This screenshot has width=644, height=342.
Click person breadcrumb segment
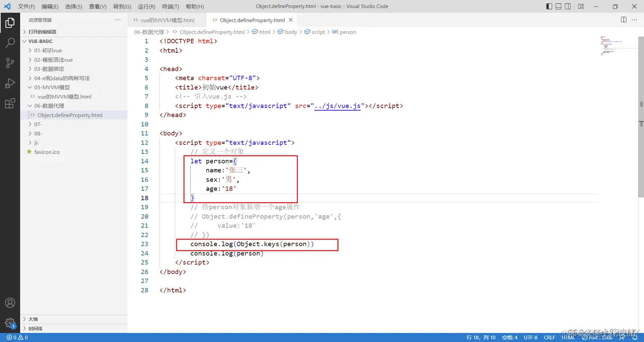coord(344,32)
